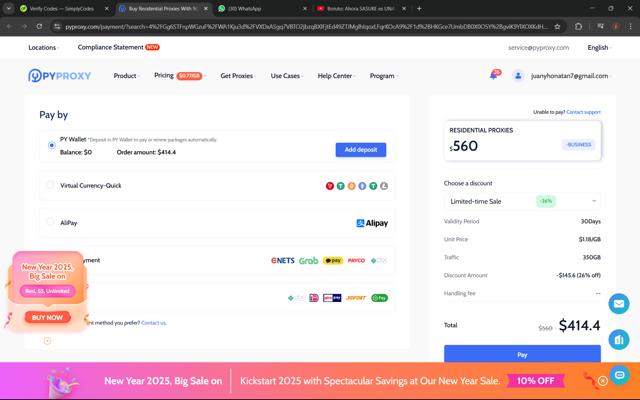Click the PYPROXY logo
The width and height of the screenshot is (640, 400).
click(60, 76)
